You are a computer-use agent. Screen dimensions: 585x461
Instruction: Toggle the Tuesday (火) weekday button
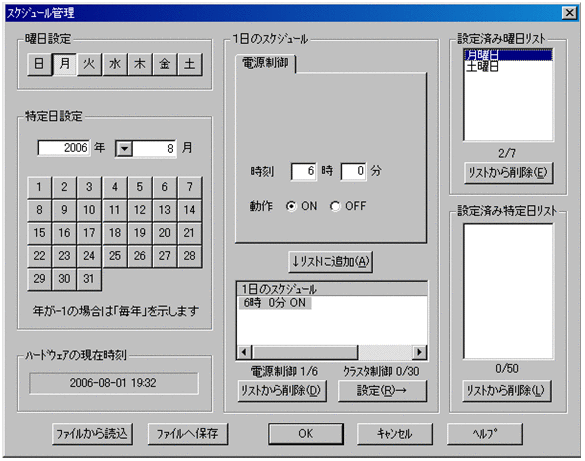tap(89, 64)
